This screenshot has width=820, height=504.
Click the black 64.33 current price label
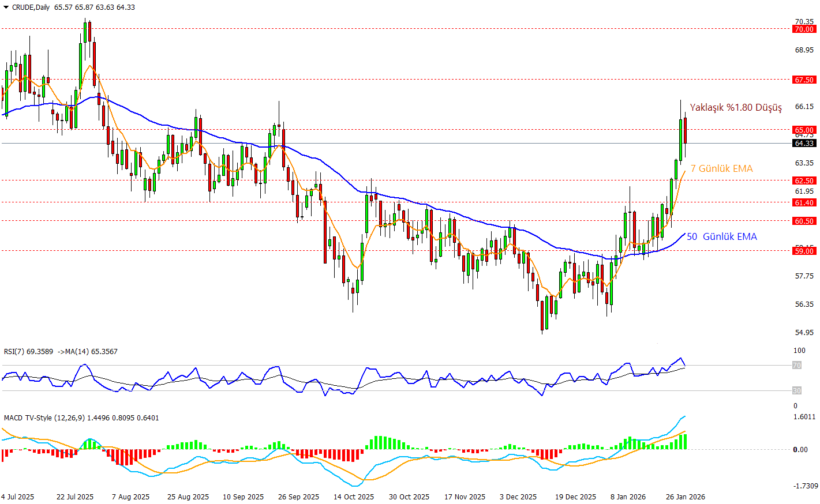tap(804, 144)
